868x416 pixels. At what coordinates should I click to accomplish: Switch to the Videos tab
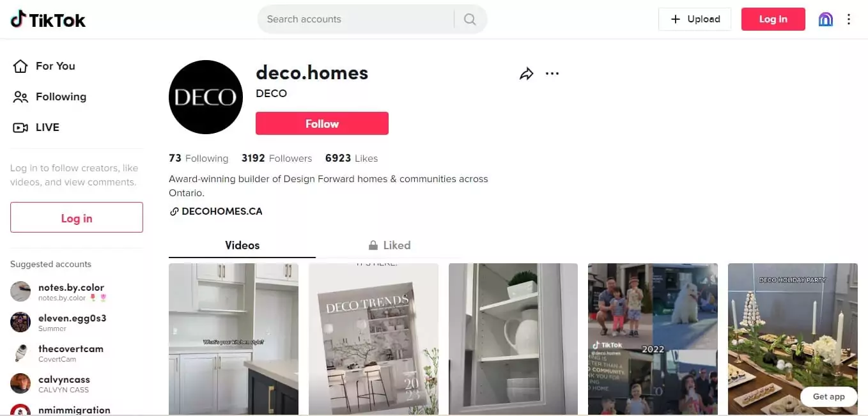[x=242, y=245]
